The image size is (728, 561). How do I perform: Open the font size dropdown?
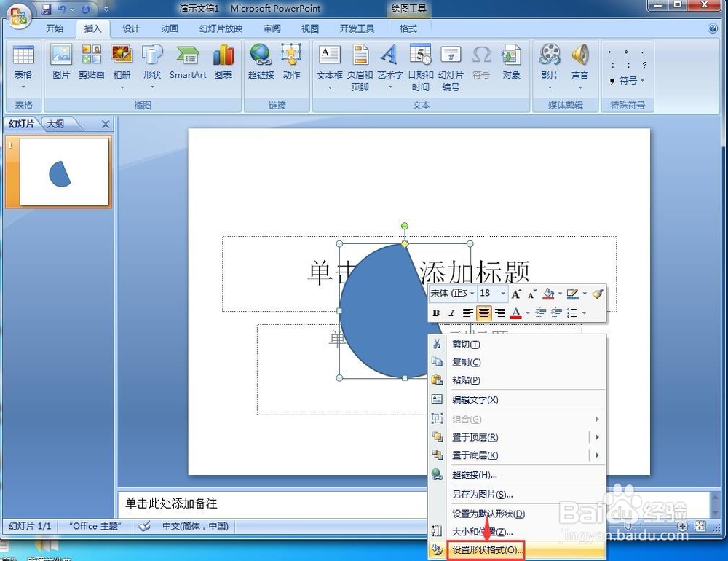click(502, 293)
